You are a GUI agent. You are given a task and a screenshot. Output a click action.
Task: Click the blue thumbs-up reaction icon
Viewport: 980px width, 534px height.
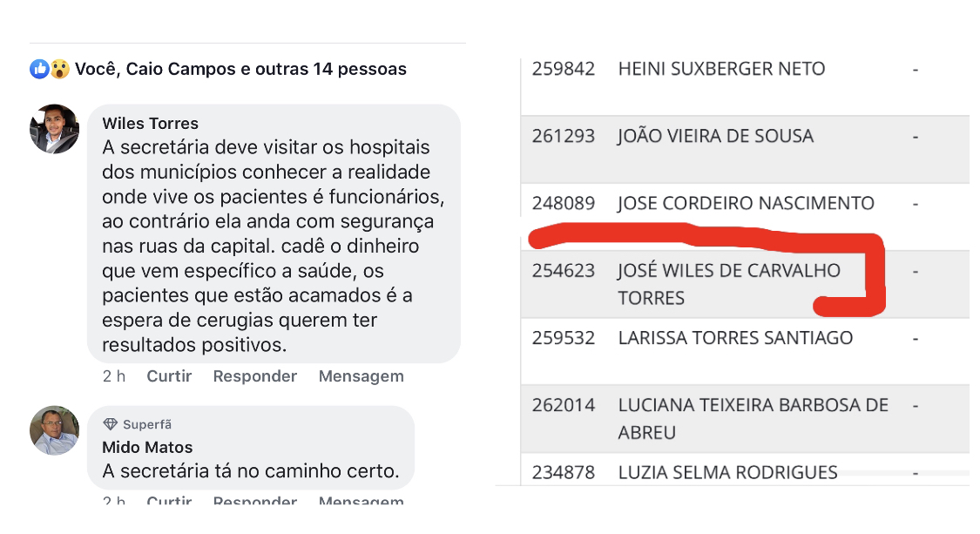[39, 69]
